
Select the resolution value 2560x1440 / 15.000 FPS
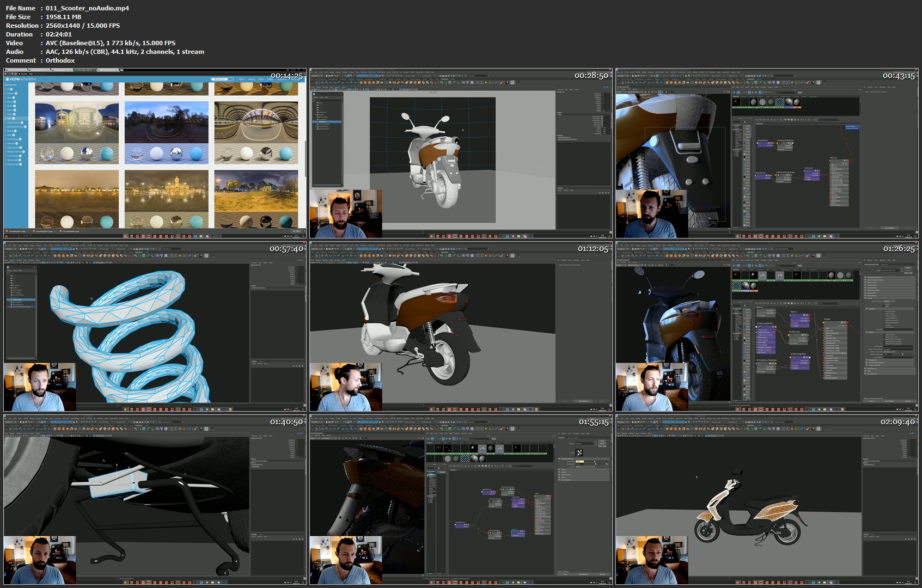tap(83, 26)
